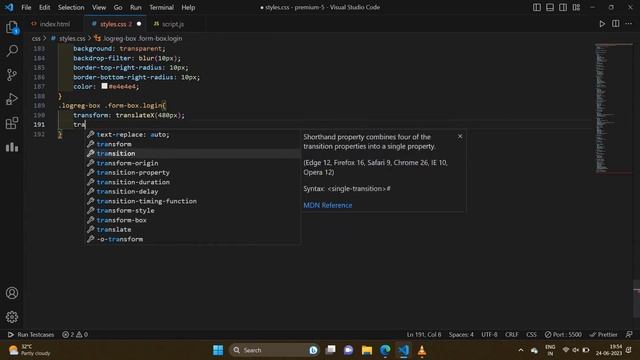The height and width of the screenshot is (360, 640).
Task: Click the Prettier status bar item
Action: [603, 334]
